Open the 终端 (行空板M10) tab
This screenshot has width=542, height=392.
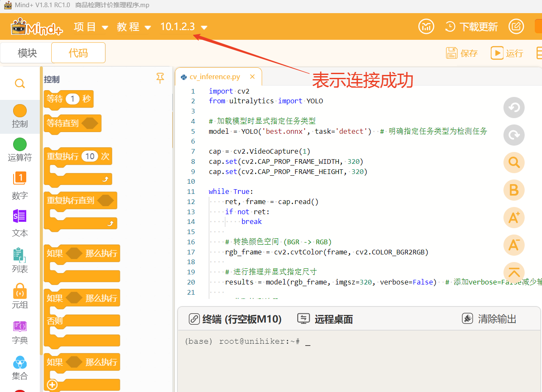(235, 319)
